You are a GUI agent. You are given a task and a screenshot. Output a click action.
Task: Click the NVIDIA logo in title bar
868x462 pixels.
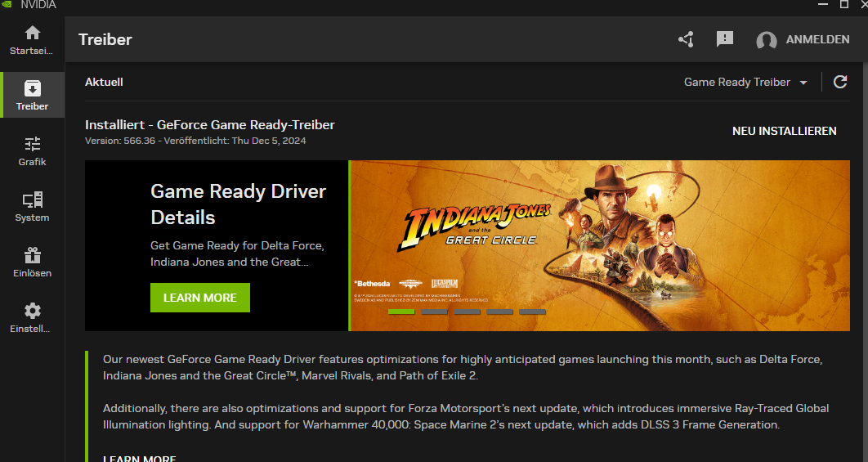7,4
